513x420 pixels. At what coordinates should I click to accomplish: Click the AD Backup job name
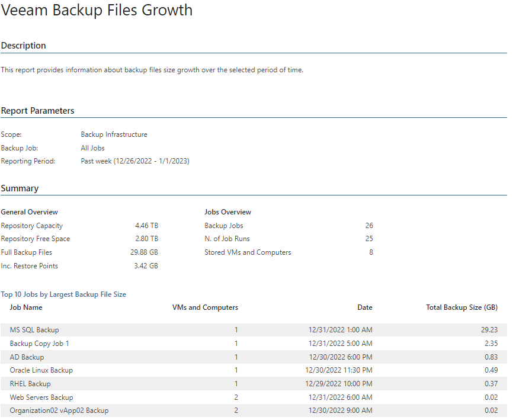(x=27, y=357)
